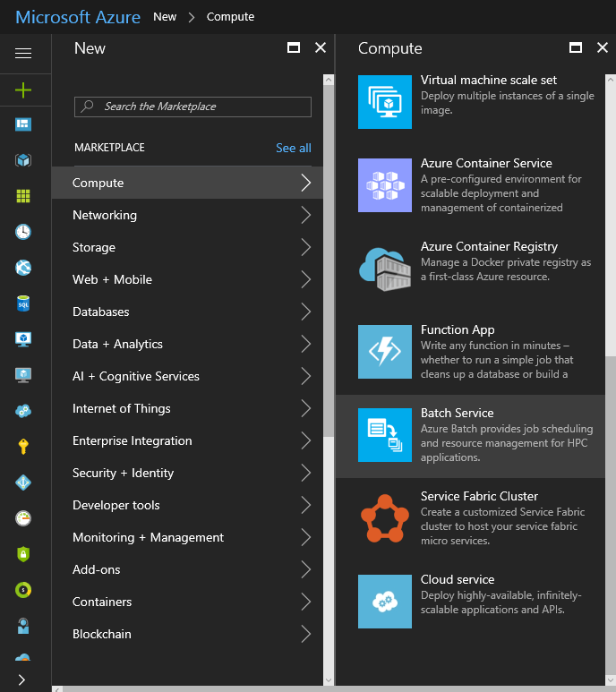Select the Developer tools category

coord(187,505)
